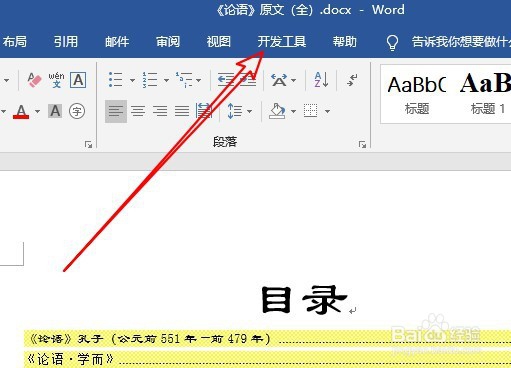Apply the 标题 style

pos(416,95)
